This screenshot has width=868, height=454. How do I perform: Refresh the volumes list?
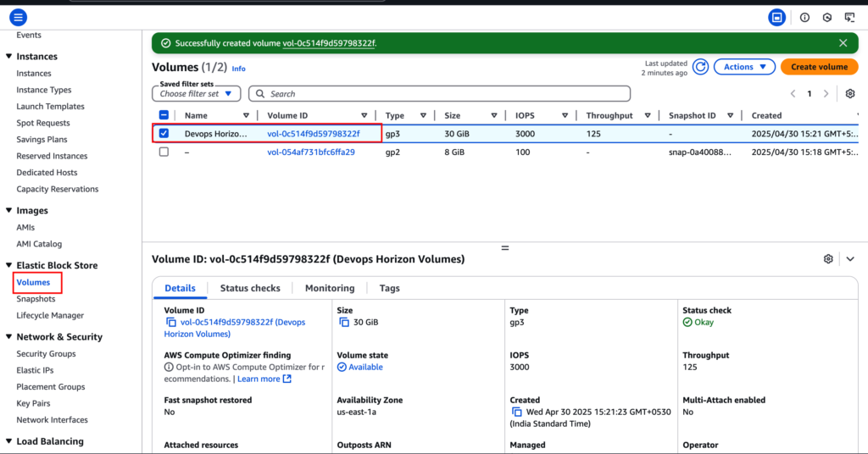click(x=700, y=67)
